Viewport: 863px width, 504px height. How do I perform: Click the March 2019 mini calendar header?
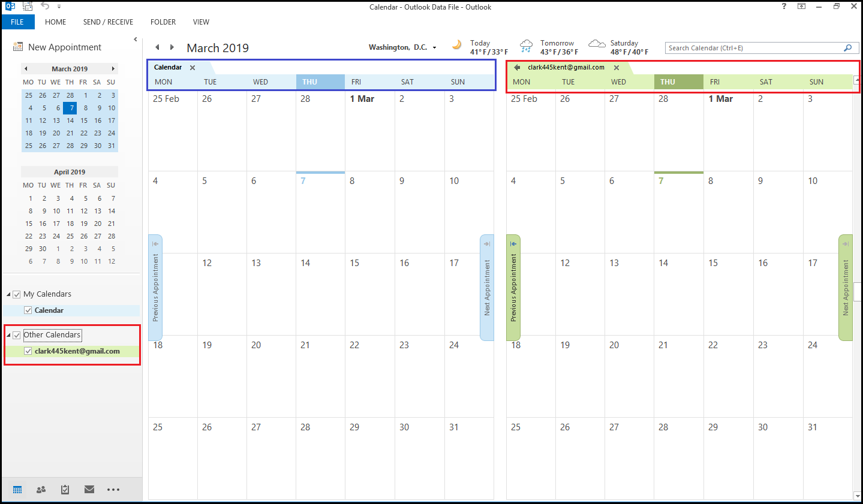point(70,69)
